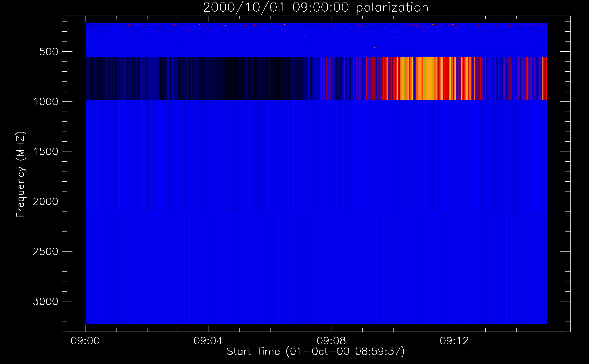Image resolution: width=589 pixels, height=364 pixels.
Task: Select the 1500 frequency tick label
Action: click(46, 151)
